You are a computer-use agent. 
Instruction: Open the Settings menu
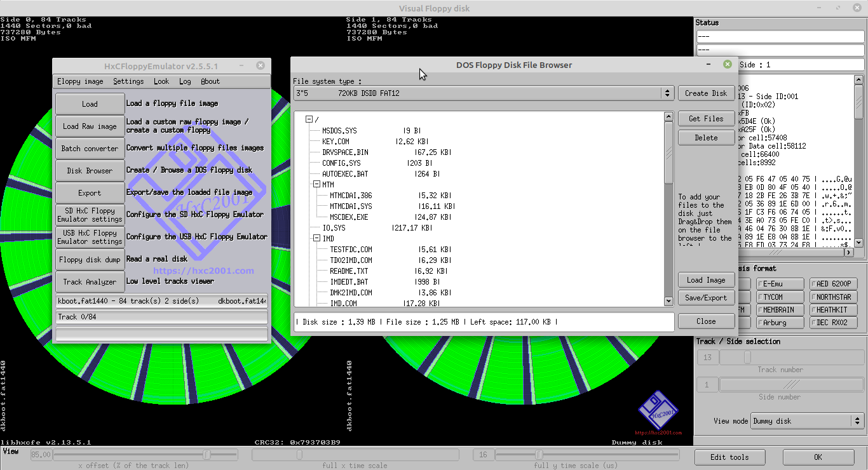(128, 81)
